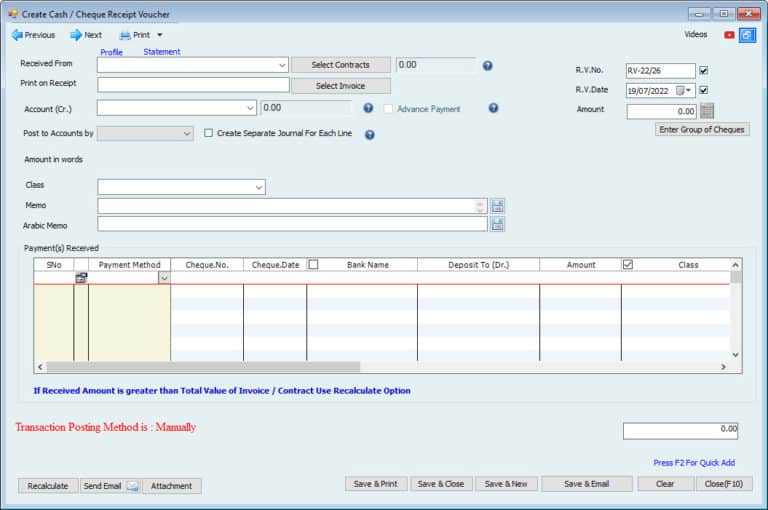Expand the Class dropdown
768x510 pixels.
259,187
